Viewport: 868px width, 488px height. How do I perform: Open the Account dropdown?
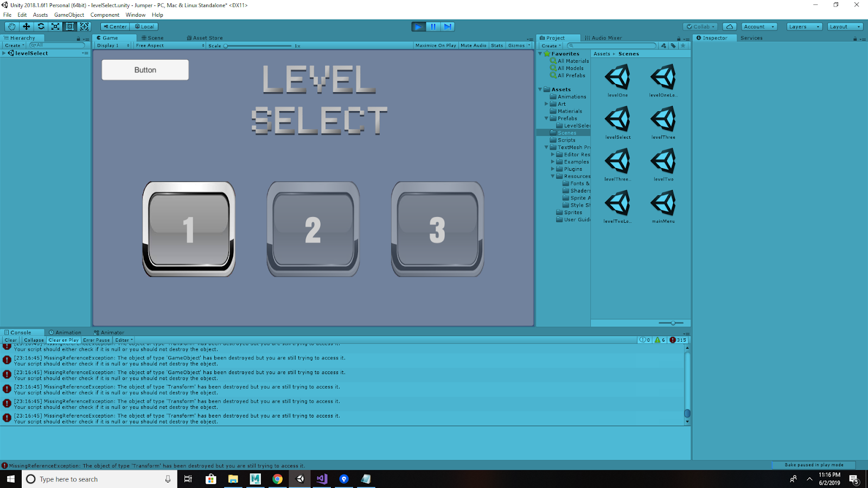tap(759, 27)
